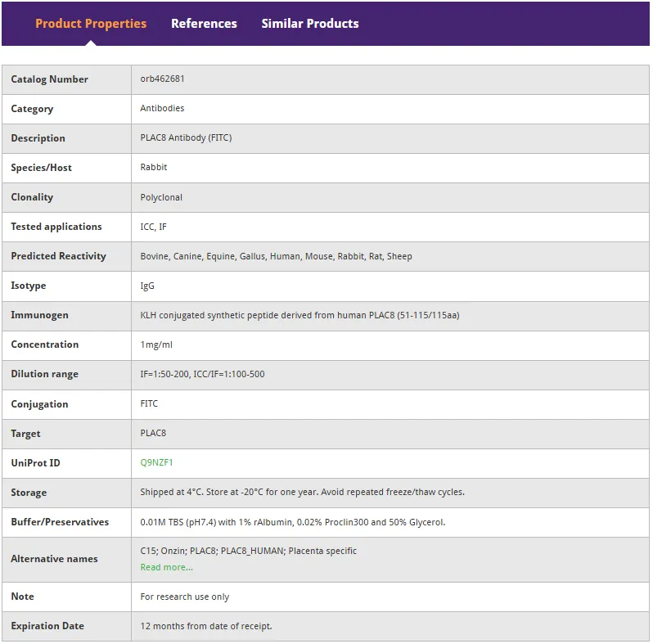The height and width of the screenshot is (644, 653).
Task: Click the Storage instructions text
Action: 302,492
